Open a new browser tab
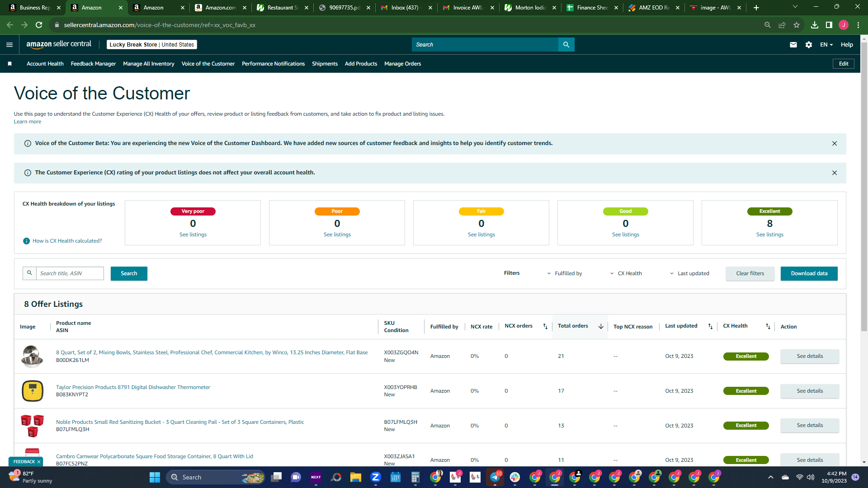 coord(756,8)
